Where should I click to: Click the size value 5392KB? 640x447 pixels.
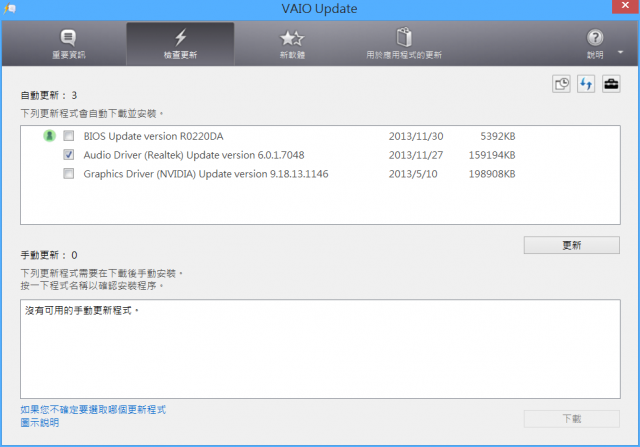click(x=498, y=136)
